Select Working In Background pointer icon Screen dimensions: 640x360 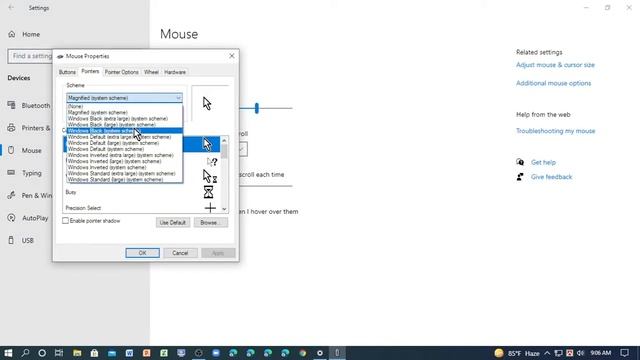[210, 176]
